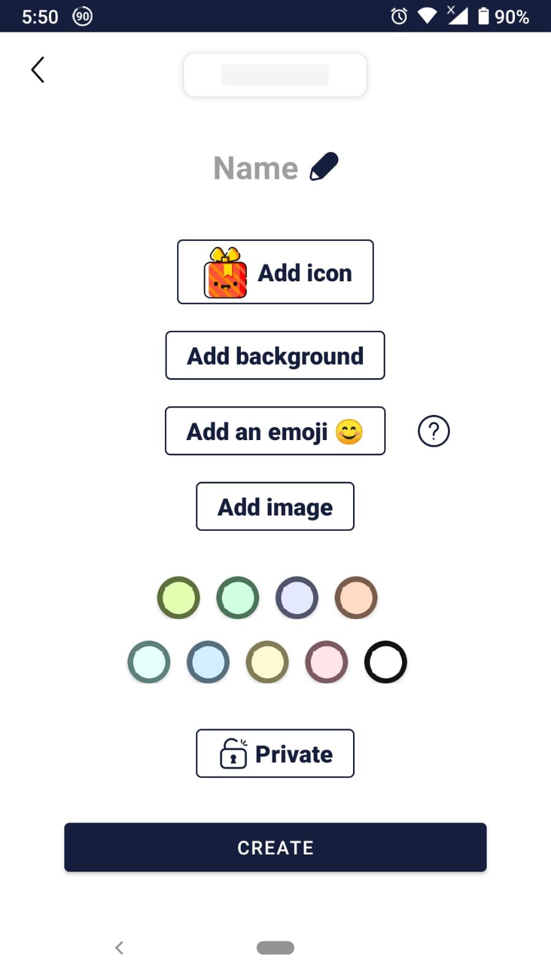This screenshot has height=980, width=551.
Task: Tap the Name placeholder text field
Action: (256, 168)
